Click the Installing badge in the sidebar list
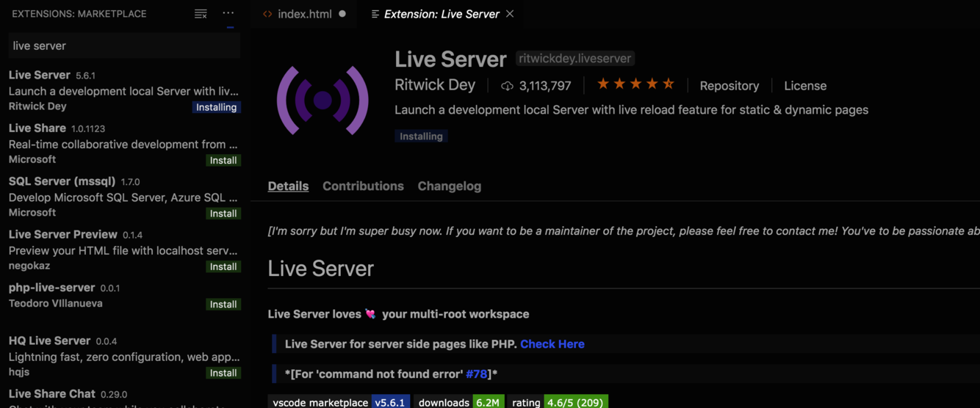The width and height of the screenshot is (980, 408). coord(217,107)
